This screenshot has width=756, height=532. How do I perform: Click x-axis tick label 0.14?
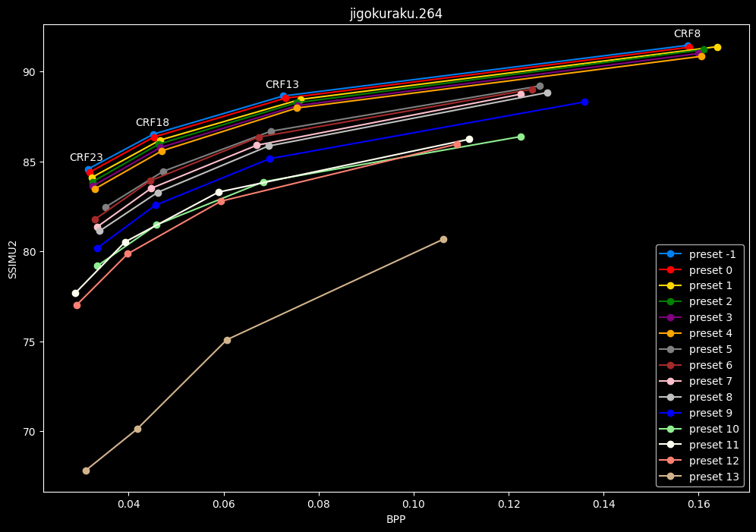click(603, 504)
